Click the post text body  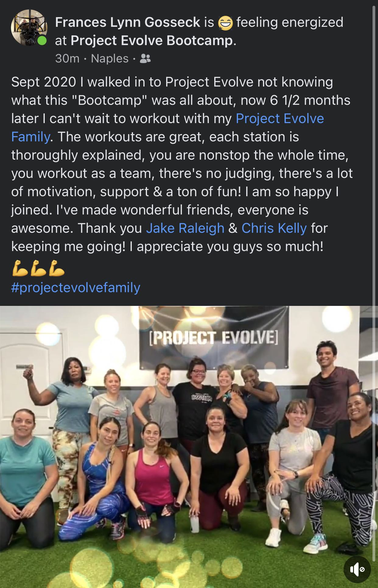(x=182, y=164)
